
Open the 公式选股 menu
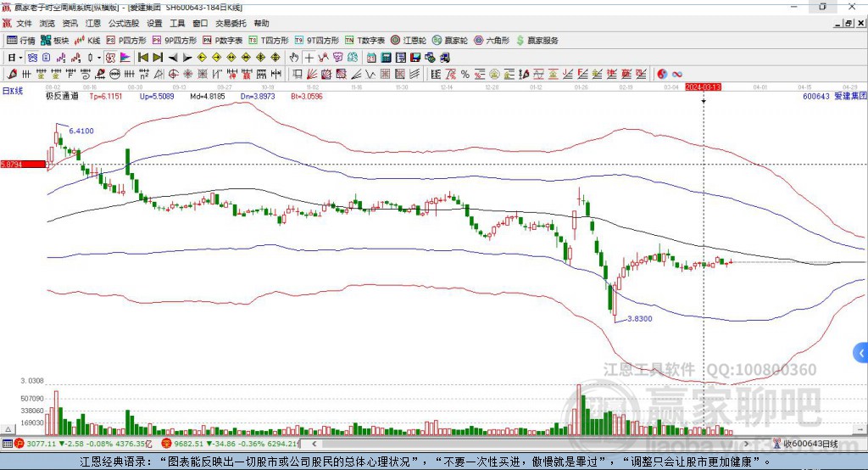coord(124,23)
